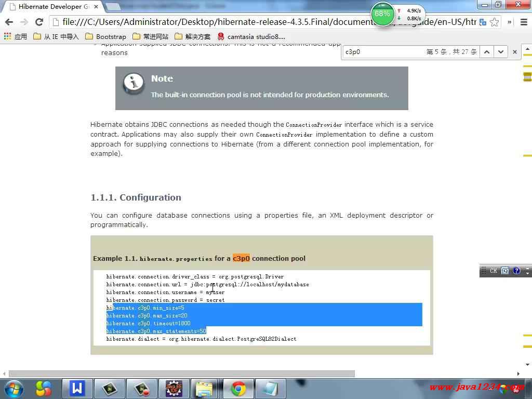Screen dimensions: 532x399
Task: Close the find-in-page bar
Action: point(515,52)
